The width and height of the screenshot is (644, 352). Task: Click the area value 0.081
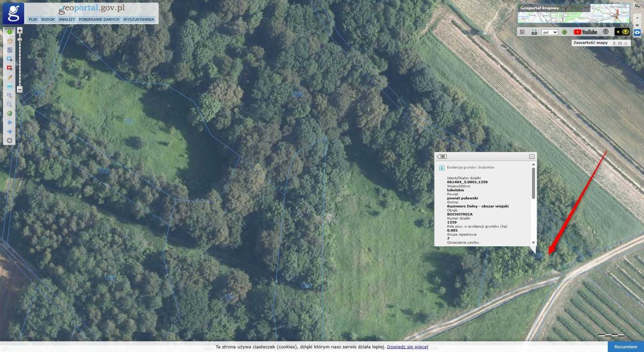point(452,230)
